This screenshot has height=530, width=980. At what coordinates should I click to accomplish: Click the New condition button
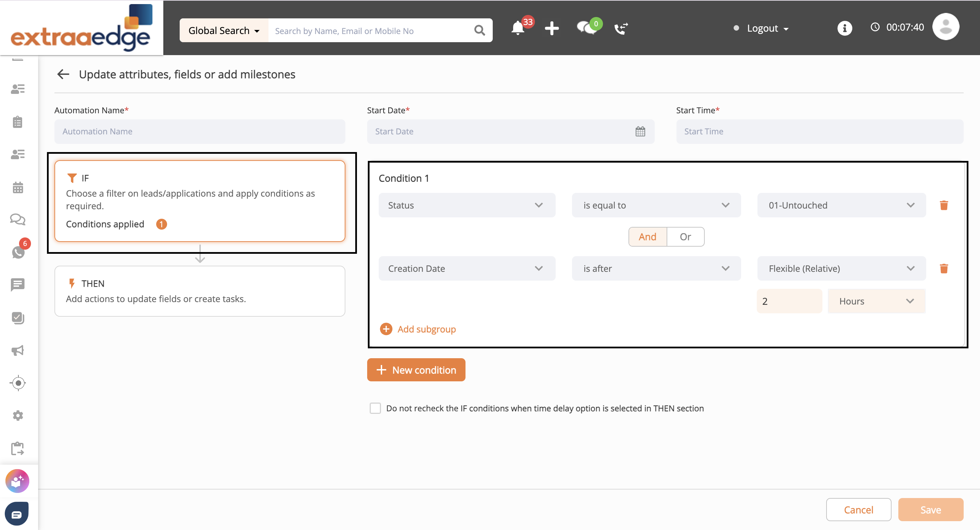click(416, 369)
